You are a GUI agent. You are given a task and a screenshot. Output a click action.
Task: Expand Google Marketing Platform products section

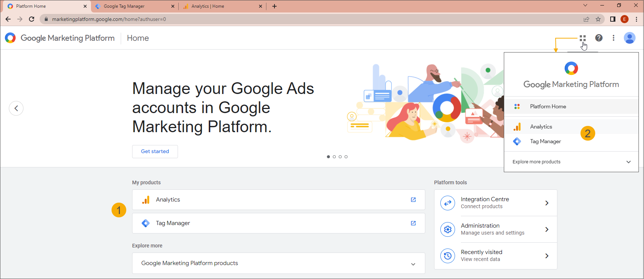tap(413, 264)
